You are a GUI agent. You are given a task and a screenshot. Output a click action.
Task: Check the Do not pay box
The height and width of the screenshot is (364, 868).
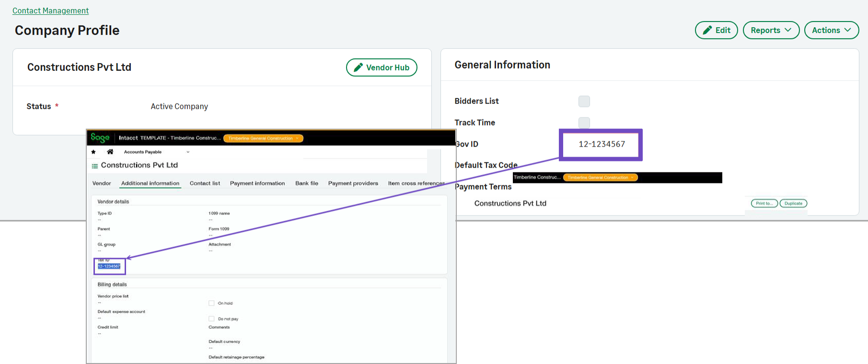[211, 318]
